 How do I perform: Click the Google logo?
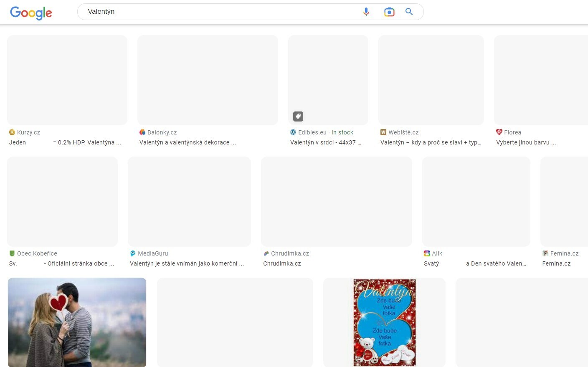31,13
